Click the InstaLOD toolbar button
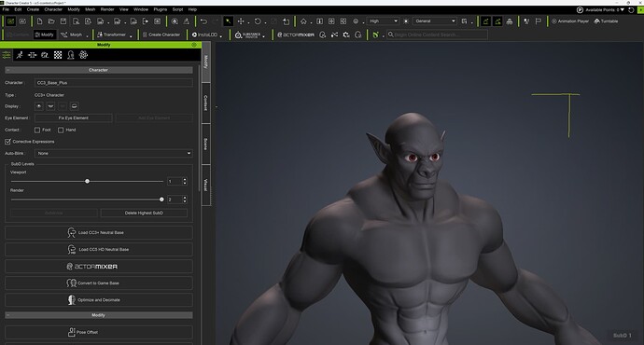 204,34
